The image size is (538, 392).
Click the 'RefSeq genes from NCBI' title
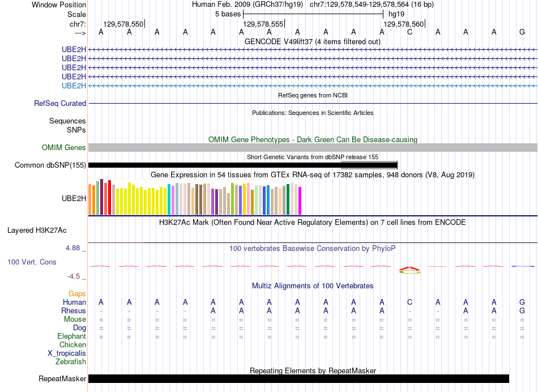(x=313, y=95)
